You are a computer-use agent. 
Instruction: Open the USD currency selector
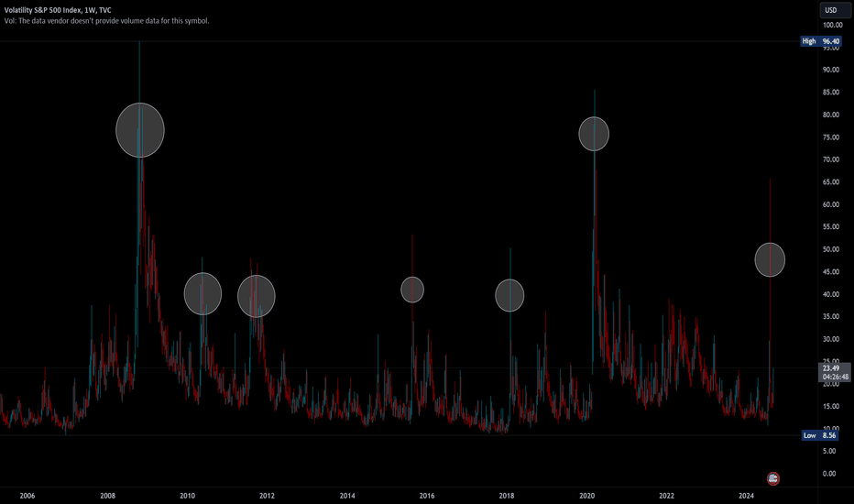point(834,10)
